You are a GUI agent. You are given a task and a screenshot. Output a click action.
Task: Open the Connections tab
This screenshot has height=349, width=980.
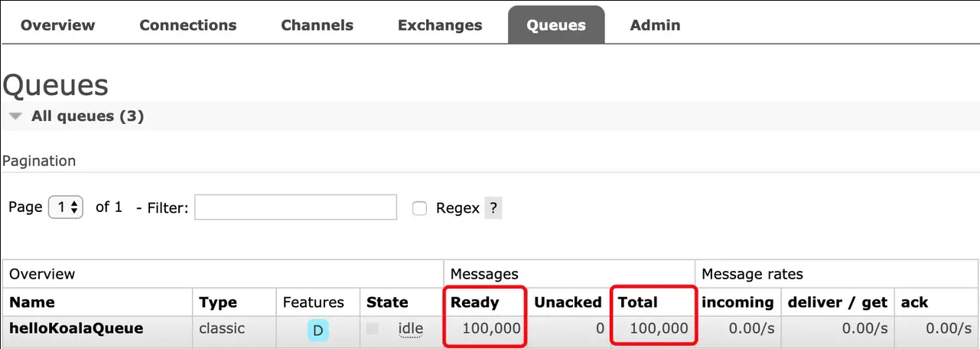[x=187, y=25]
